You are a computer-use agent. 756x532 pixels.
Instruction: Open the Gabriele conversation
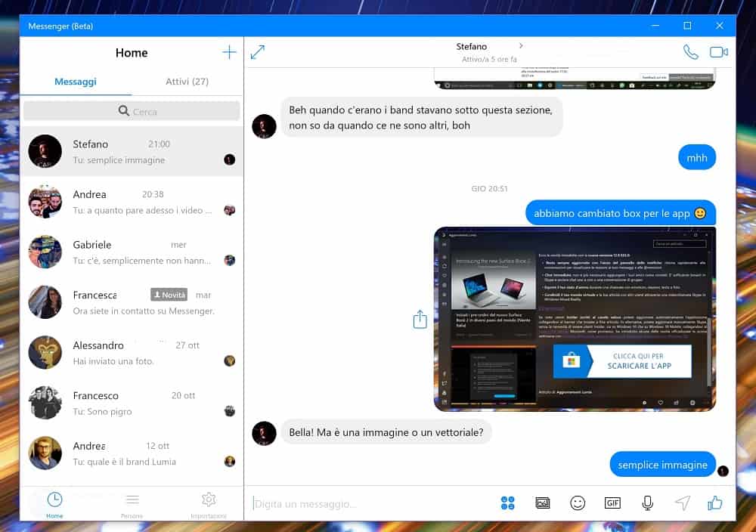132,252
